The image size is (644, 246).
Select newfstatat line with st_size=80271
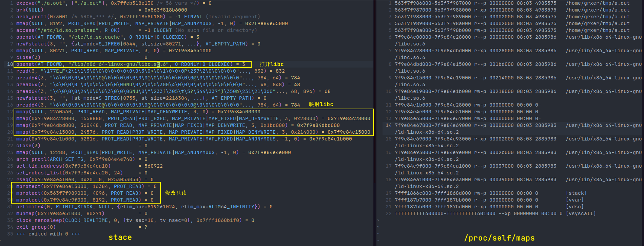point(138,44)
